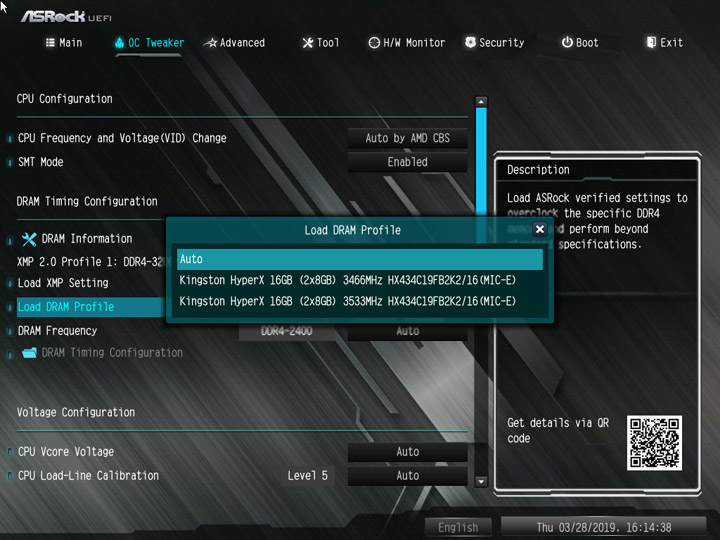Open the Advanced tab
This screenshot has height=540, width=720.
pyautogui.click(x=234, y=43)
